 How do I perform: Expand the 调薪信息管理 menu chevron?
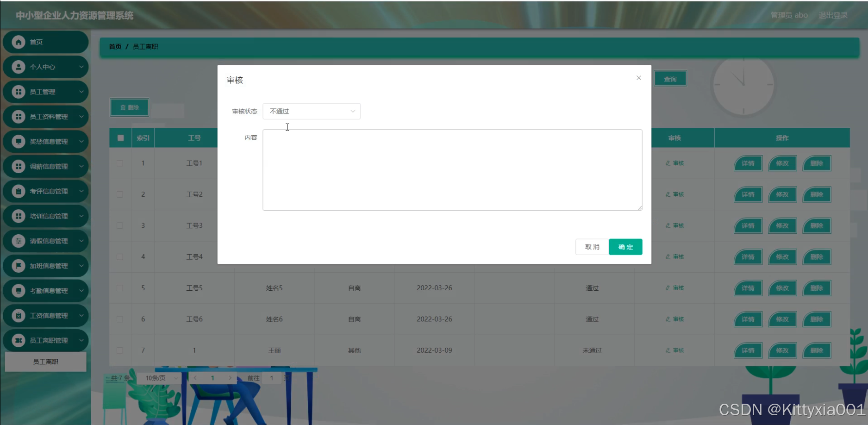coord(81,166)
